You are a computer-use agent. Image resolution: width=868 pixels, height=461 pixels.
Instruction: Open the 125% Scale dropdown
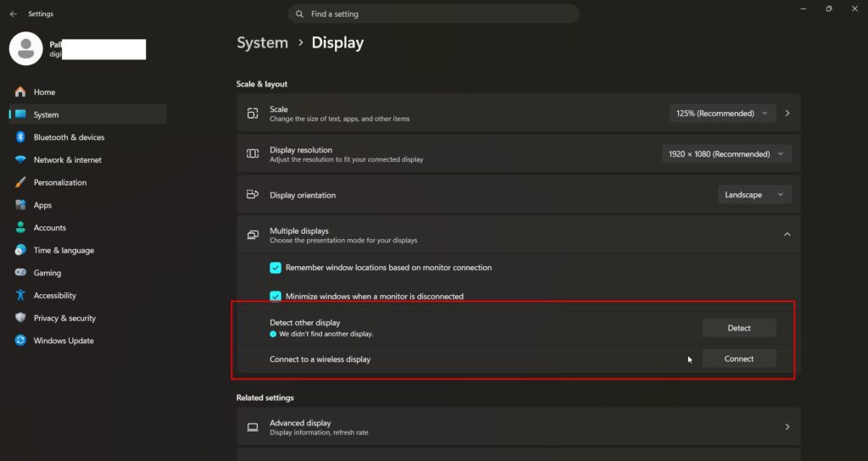722,114
